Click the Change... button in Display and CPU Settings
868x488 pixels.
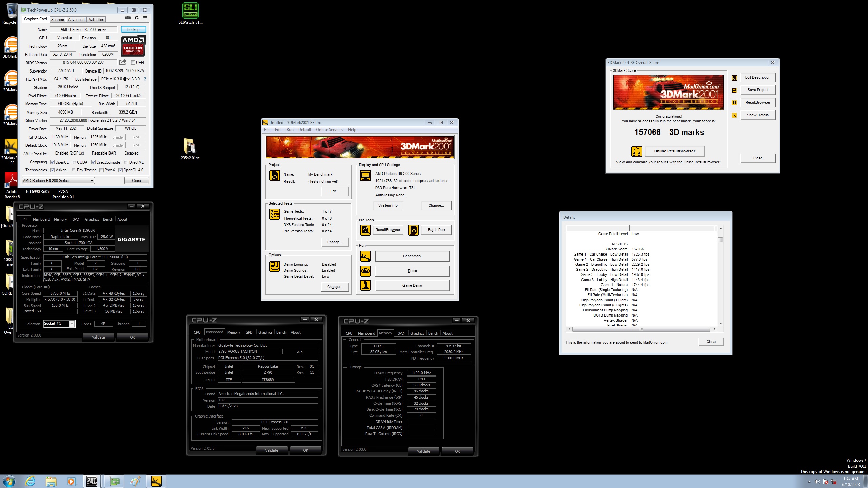click(x=436, y=205)
